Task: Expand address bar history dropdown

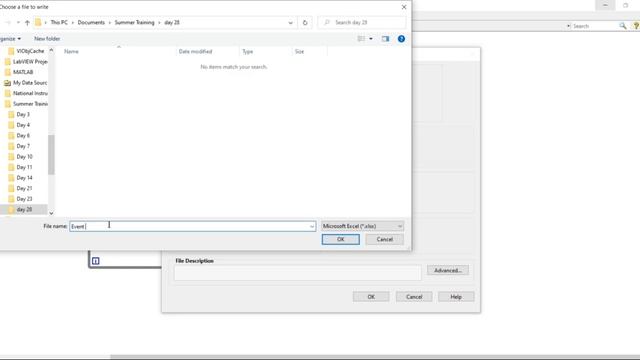Action: coord(291,22)
